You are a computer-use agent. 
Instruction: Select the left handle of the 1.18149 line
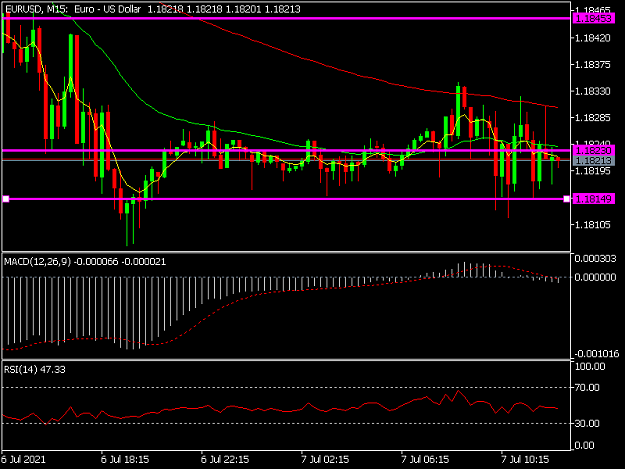6,199
